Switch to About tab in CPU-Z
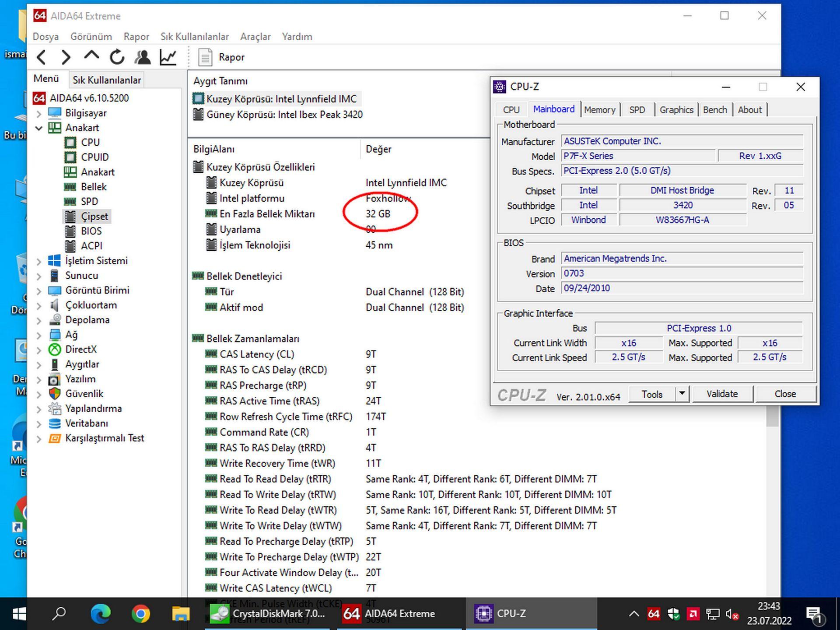Viewport: 840px width, 630px height. click(749, 110)
